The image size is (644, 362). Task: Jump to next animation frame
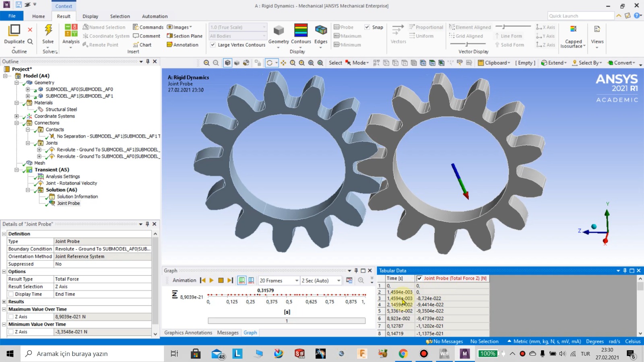(x=230, y=280)
